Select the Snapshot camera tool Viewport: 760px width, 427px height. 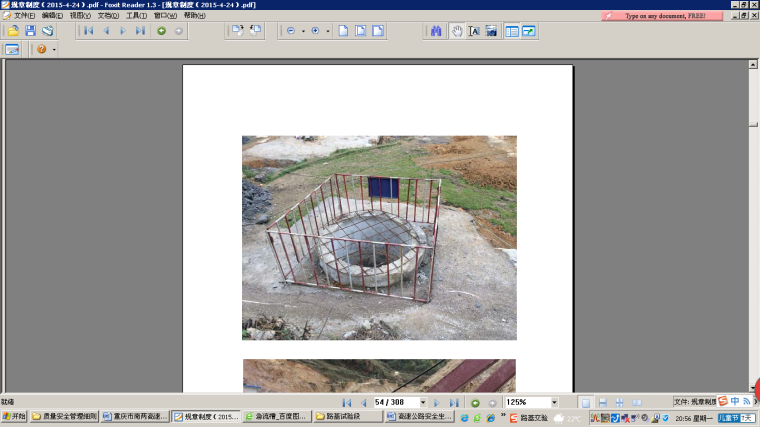coord(491,31)
